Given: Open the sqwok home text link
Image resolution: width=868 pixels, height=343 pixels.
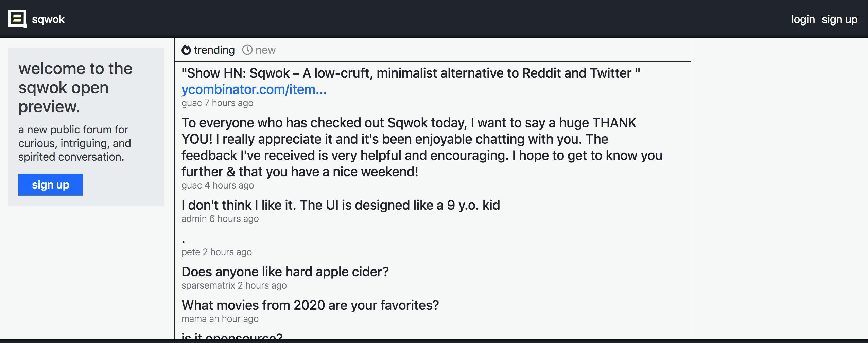Looking at the screenshot, I should coord(48,19).
